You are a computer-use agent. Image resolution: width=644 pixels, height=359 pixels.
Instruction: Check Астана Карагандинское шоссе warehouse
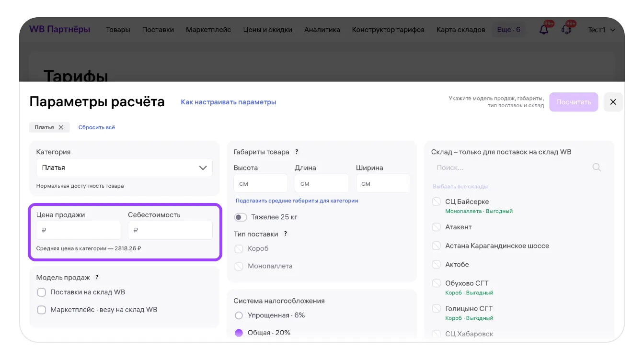[437, 246]
